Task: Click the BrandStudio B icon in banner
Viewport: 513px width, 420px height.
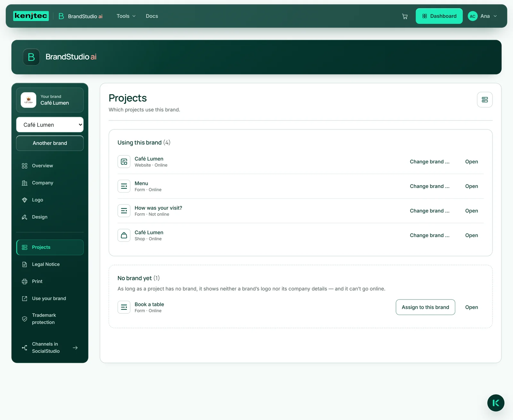Action: [31, 57]
